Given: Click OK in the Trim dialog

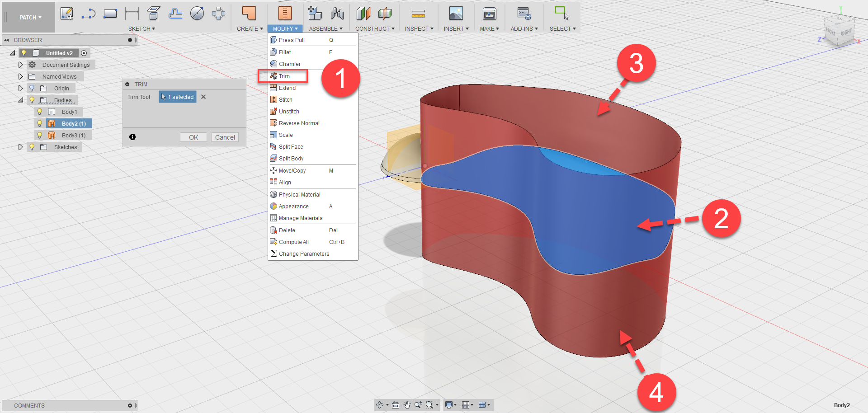Looking at the screenshot, I should click(193, 137).
